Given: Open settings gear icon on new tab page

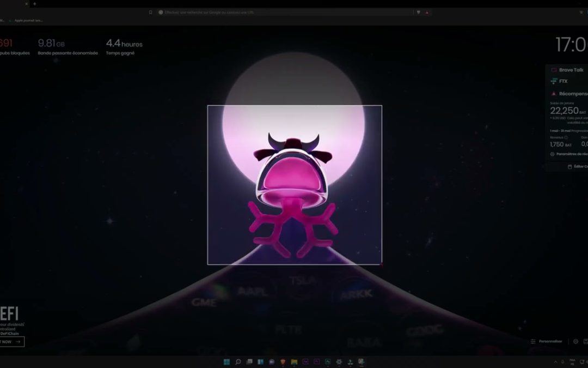Looking at the screenshot, I should coord(575,341).
